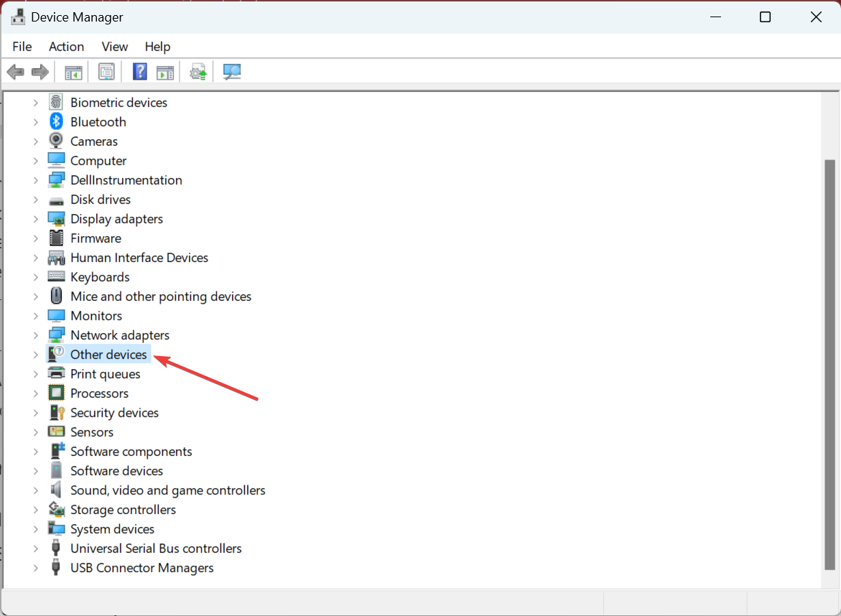Screen dimensions: 841x616
Task: Click the Back arrow in toolbar
Action: [16, 72]
